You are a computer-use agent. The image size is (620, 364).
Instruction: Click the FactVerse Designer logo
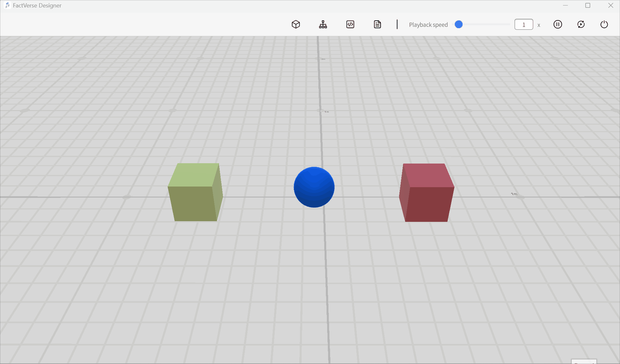(7, 5)
